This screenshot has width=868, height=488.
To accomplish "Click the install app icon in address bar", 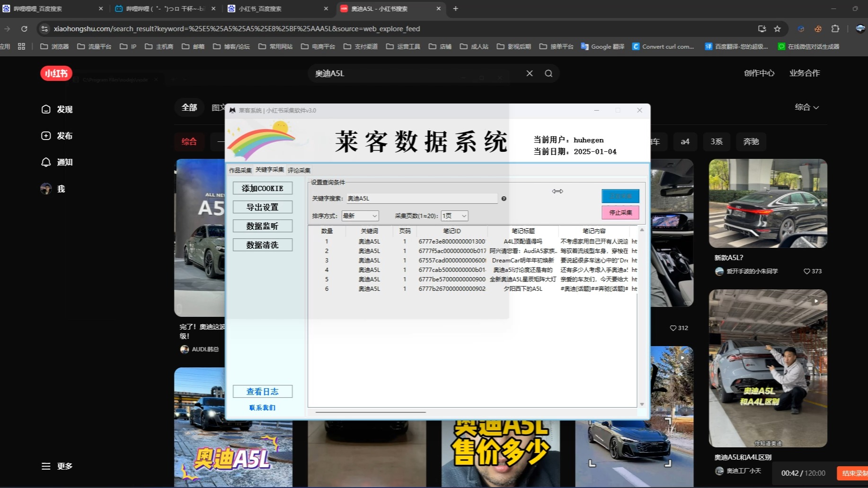I will coord(762,29).
